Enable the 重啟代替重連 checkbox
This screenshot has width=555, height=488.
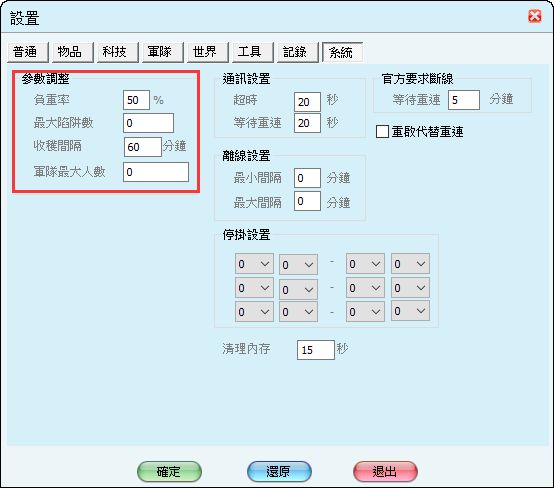382,132
